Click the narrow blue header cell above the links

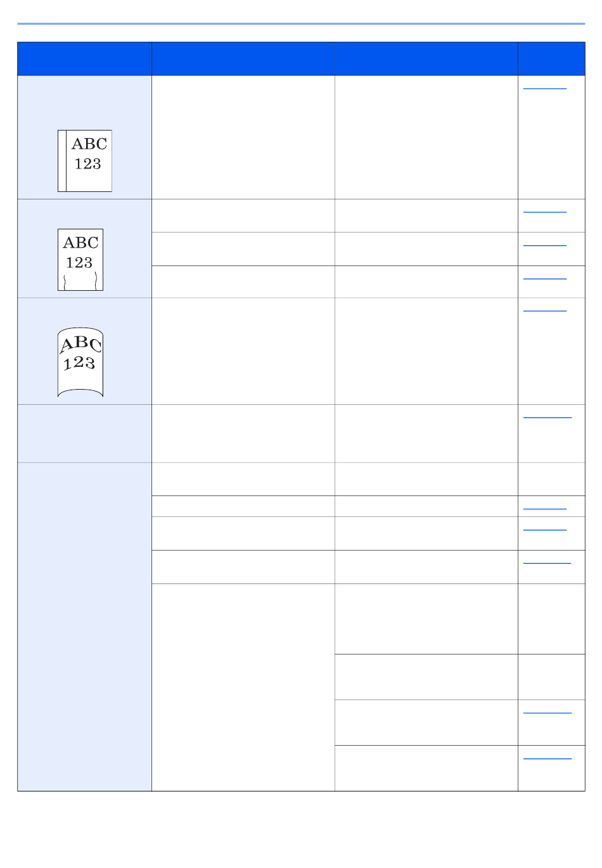[551, 59]
